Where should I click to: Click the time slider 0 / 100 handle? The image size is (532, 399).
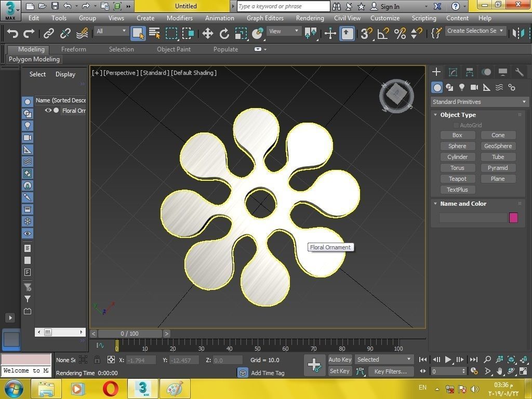coord(129,334)
